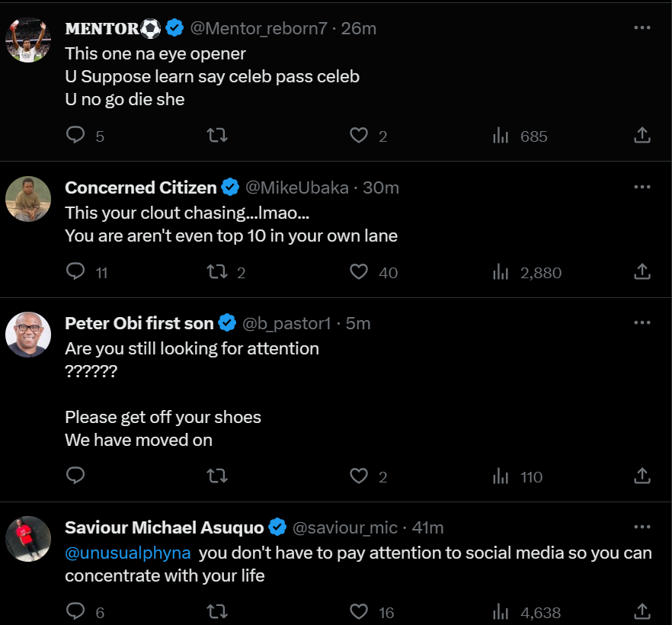Open view count on Concerned Citizen tweet

click(501, 272)
